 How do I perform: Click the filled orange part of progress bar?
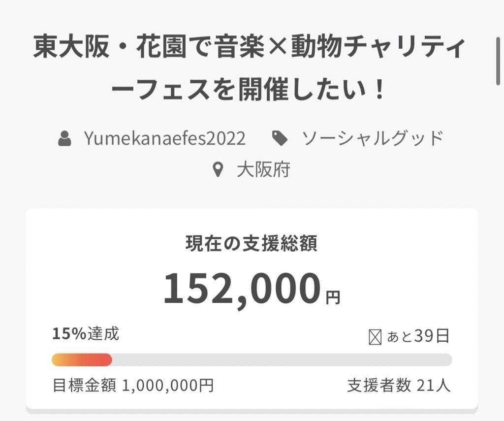(82, 360)
